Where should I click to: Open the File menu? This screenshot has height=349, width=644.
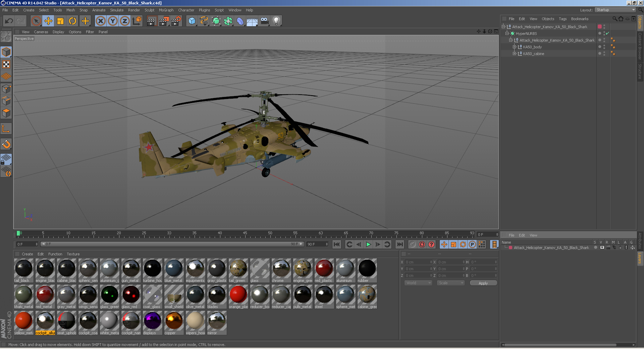pyautogui.click(x=5, y=10)
